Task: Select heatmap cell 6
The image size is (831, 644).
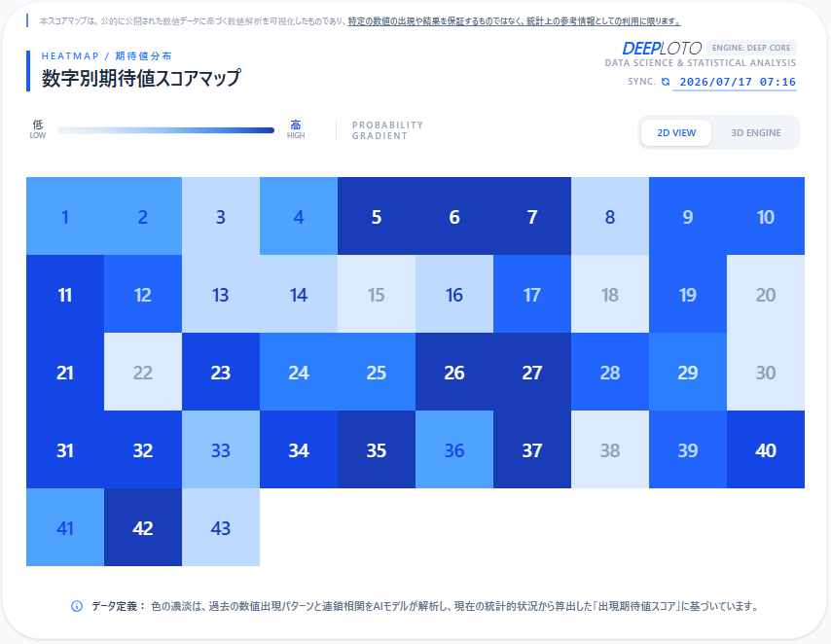Action: click(454, 216)
